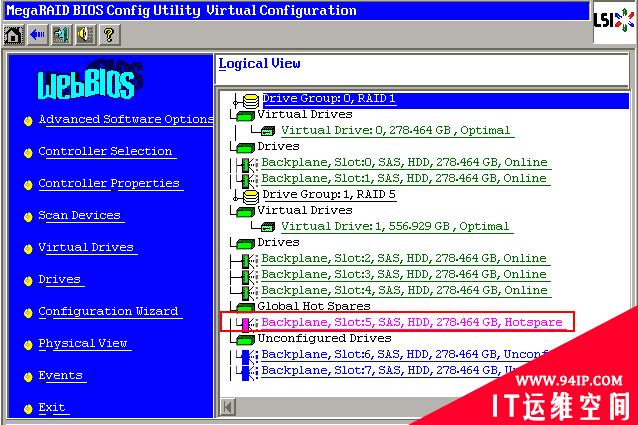Click the folder icon beside Drives under Drive Group 1
Image resolution: width=638 pixels, height=425 pixels.
tap(245, 244)
